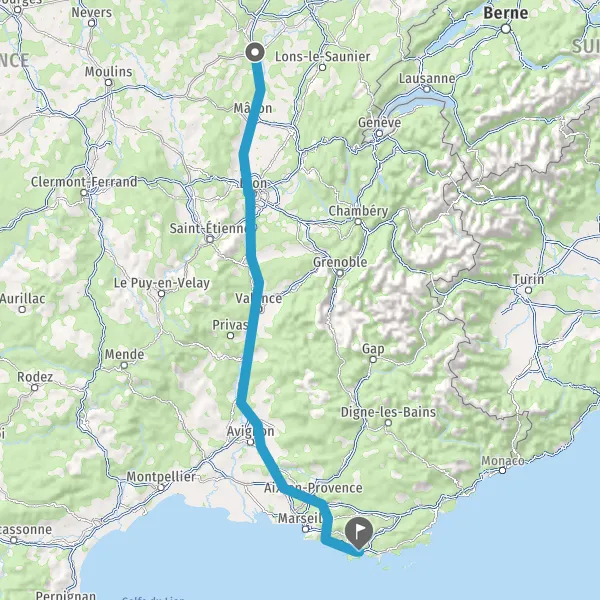Select the Monaco city dot
Image resolution: width=600 pixels, height=600 pixels.
point(502,470)
